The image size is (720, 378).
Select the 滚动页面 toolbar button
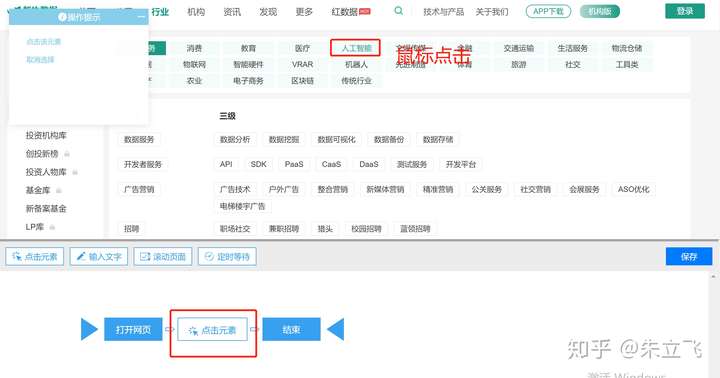tap(163, 256)
